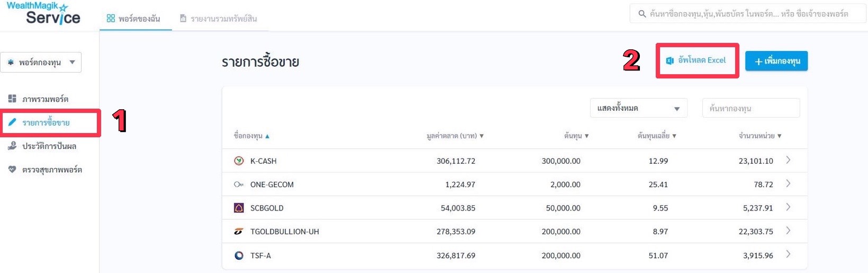Click market value 54,003.85
This screenshot has height=273, width=868.
[458, 208]
